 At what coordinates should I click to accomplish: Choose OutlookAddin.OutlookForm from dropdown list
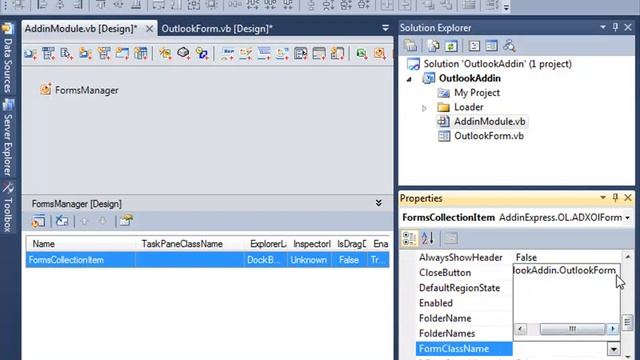(565, 270)
